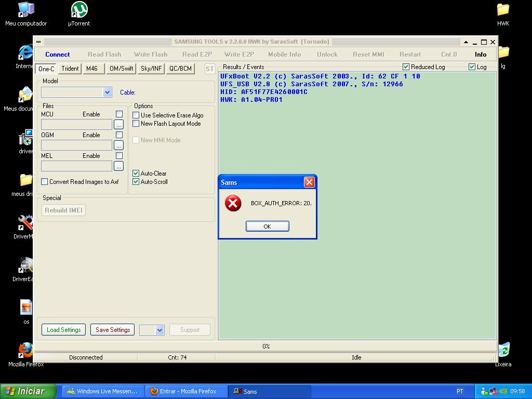This screenshot has width=532, height=399.
Task: Launch Mozilla Firefox desktop shortcut
Action: [26, 354]
